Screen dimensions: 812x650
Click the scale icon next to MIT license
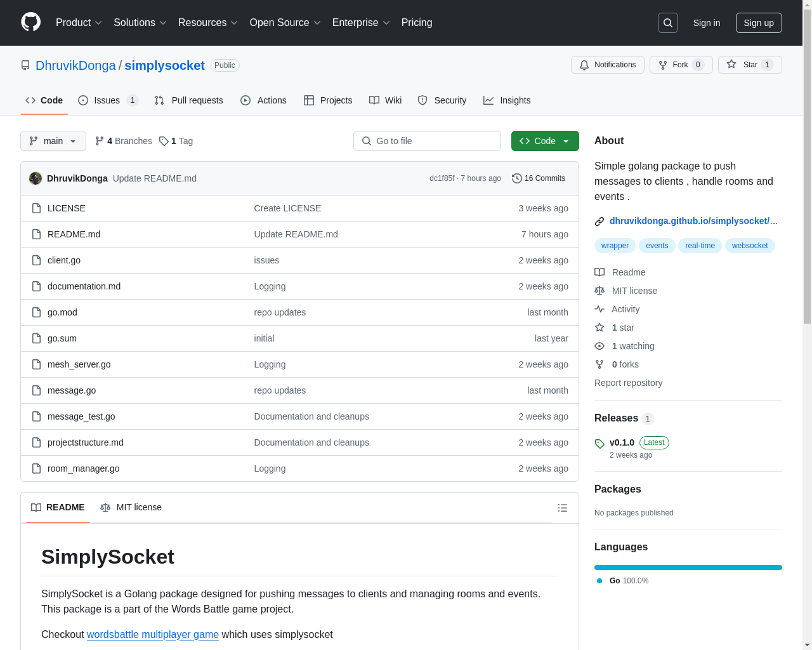pyautogui.click(x=599, y=291)
